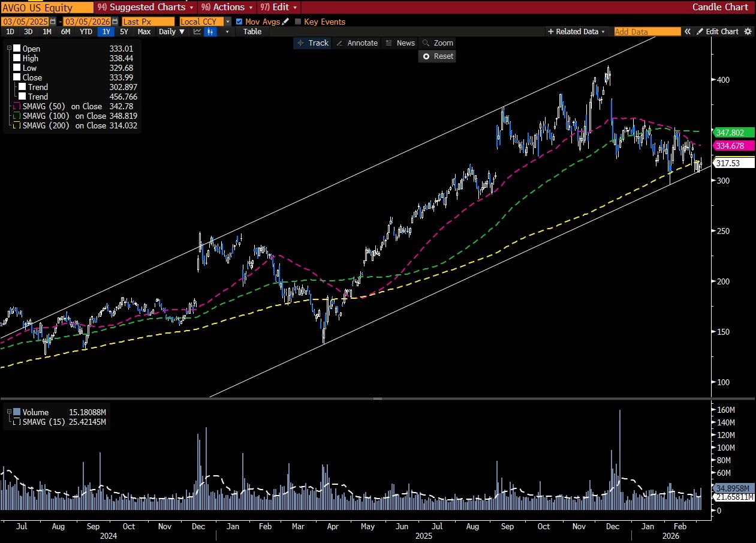Open the end date calendar picker
The image size is (756, 543).
click(x=115, y=22)
